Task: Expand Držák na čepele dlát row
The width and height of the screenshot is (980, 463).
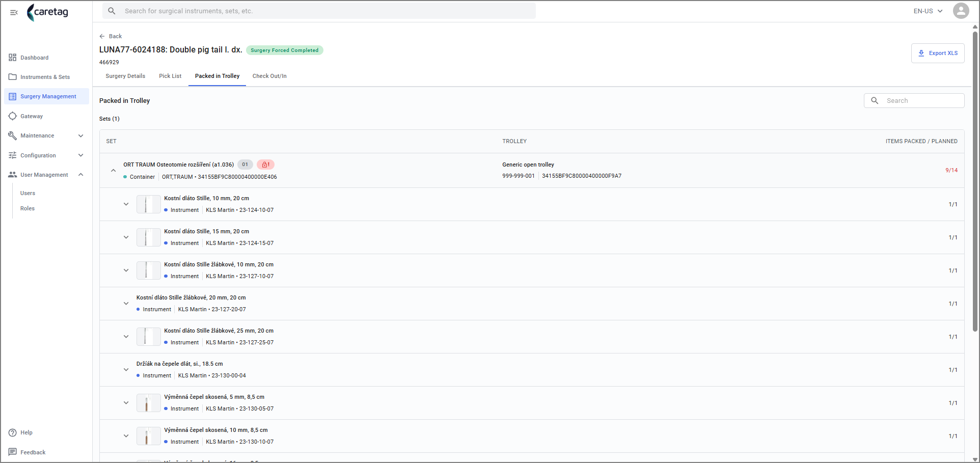Action: [x=126, y=370]
